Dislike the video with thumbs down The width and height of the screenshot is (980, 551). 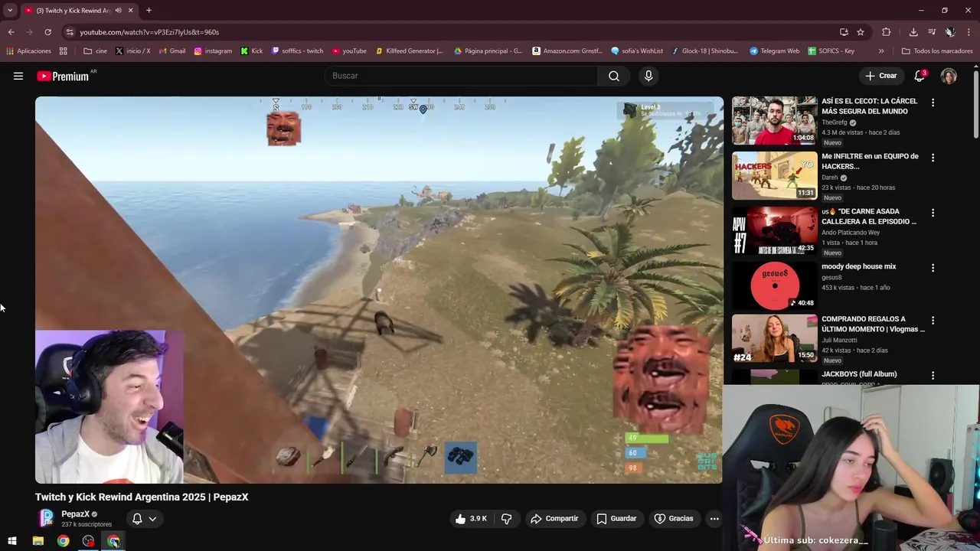click(x=506, y=519)
